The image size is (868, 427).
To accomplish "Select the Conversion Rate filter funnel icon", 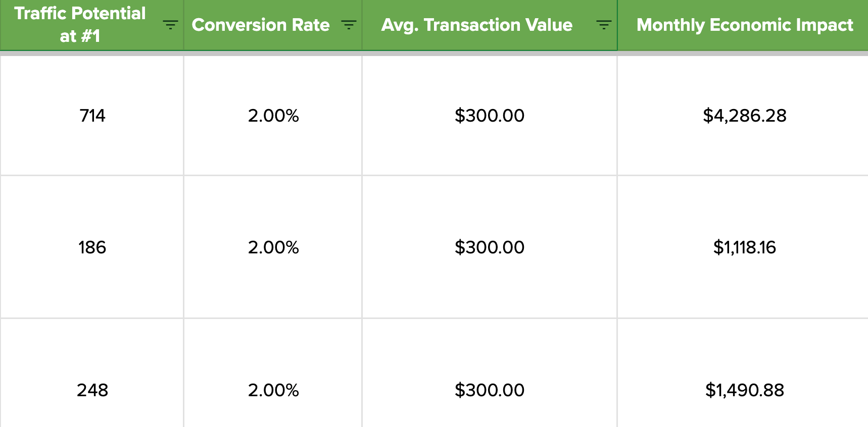I will [349, 25].
